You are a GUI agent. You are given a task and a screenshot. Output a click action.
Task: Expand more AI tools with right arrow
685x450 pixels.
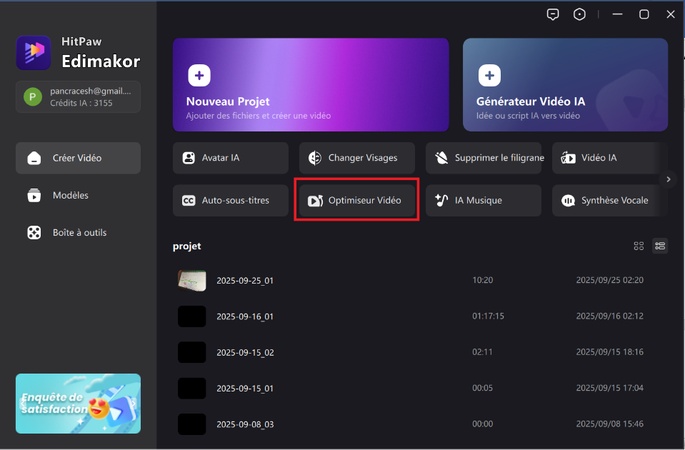click(669, 179)
